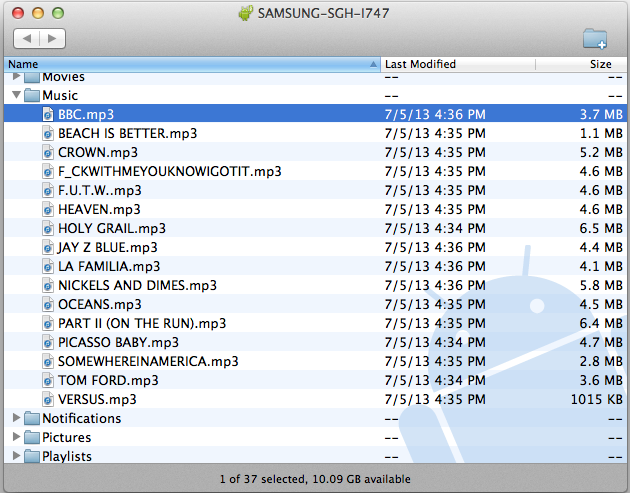The width and height of the screenshot is (630, 493).
Task: Click the 6.5 MB size of HOLY GRAIL.mp3
Action: pyautogui.click(x=601, y=228)
